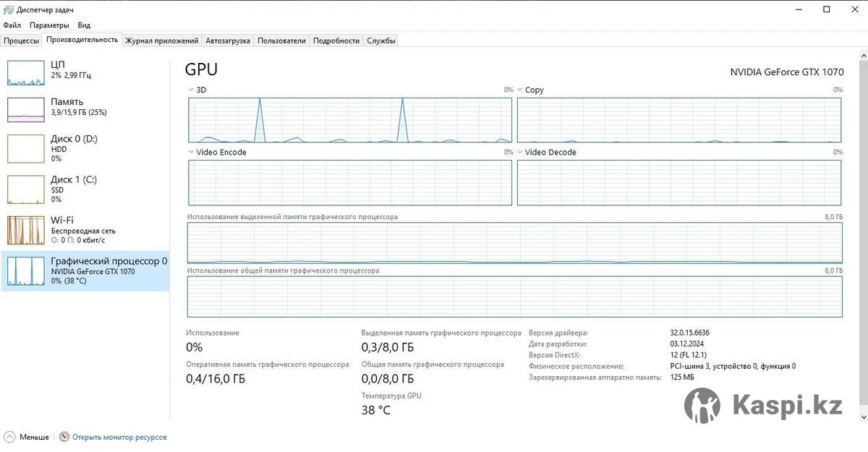Open the Подробности tab
Viewport: 868px width, 452px height.
click(x=336, y=40)
